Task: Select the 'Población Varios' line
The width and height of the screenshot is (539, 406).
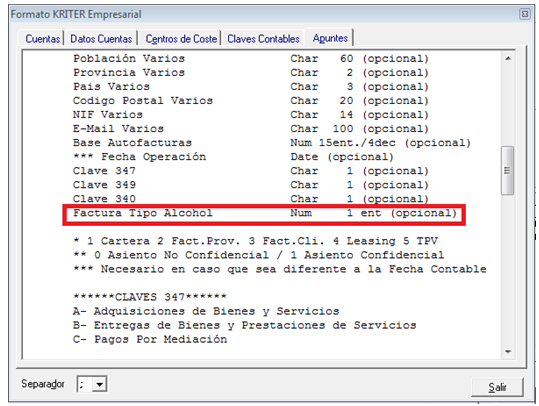Action: (251, 58)
